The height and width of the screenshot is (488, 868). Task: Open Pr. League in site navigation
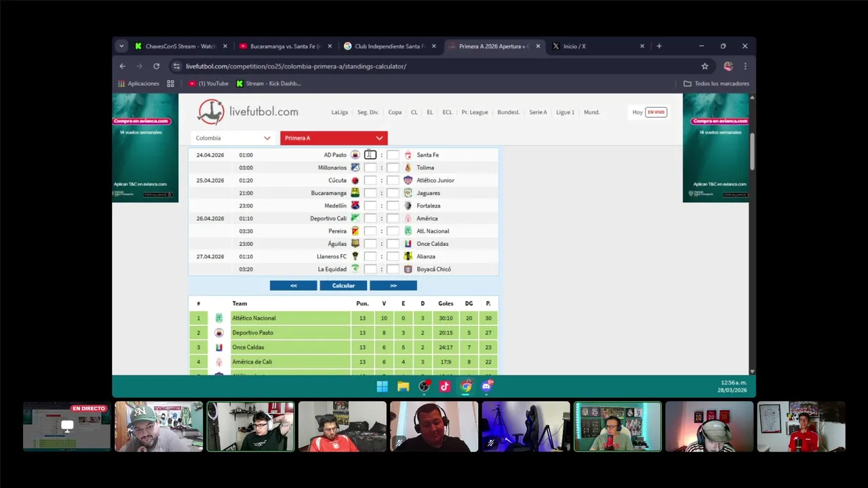pos(475,113)
